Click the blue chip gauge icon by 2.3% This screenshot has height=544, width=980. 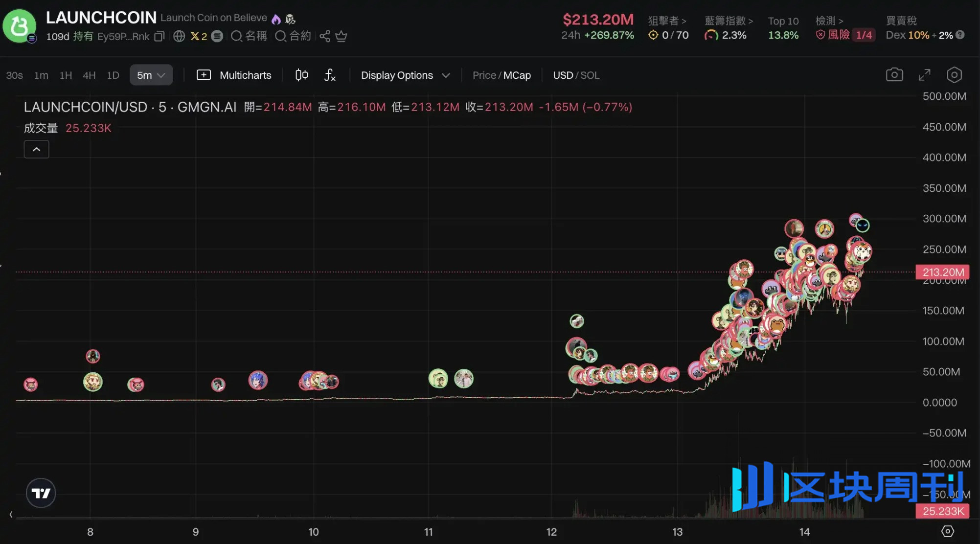click(x=711, y=35)
